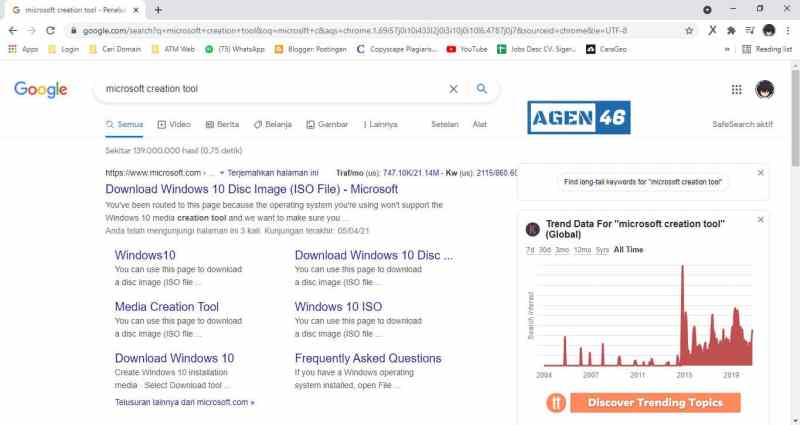
Task: Open Google account avatar
Action: coord(764,89)
